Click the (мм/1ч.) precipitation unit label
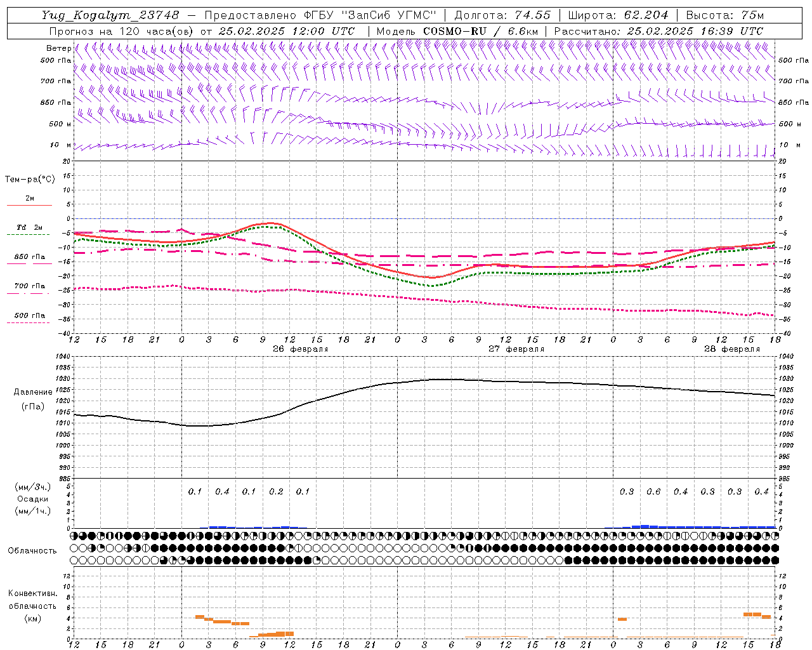The image size is (812, 650). point(33,511)
